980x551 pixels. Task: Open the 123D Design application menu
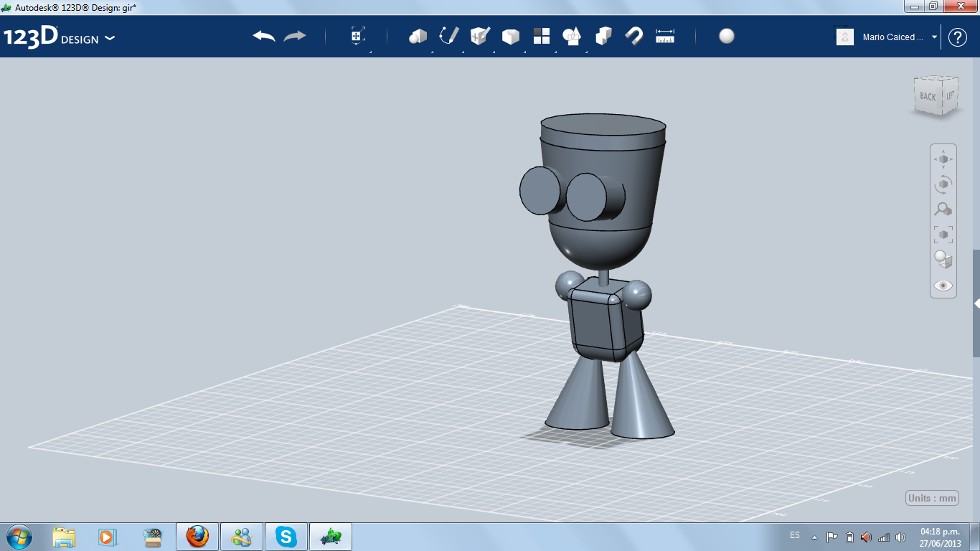59,37
